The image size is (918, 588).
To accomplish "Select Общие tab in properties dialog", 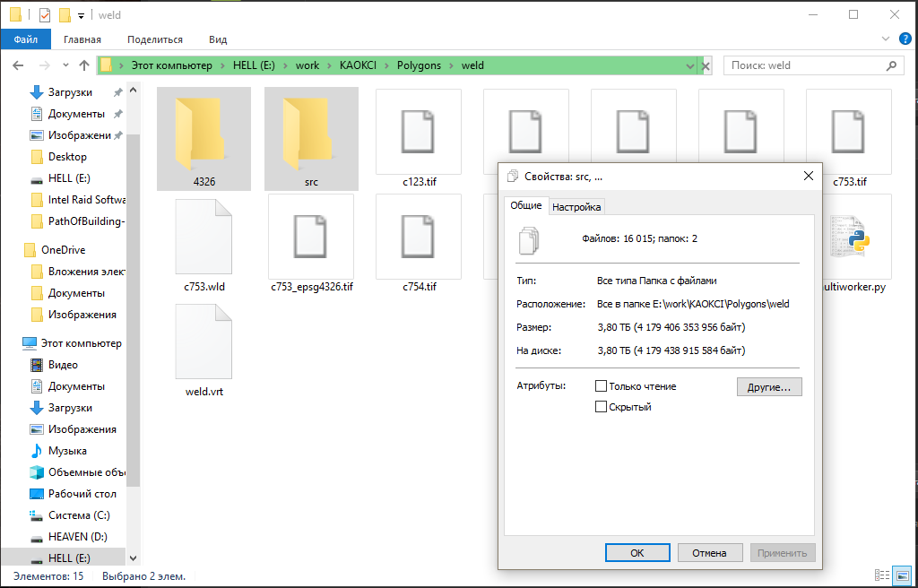I will [525, 205].
